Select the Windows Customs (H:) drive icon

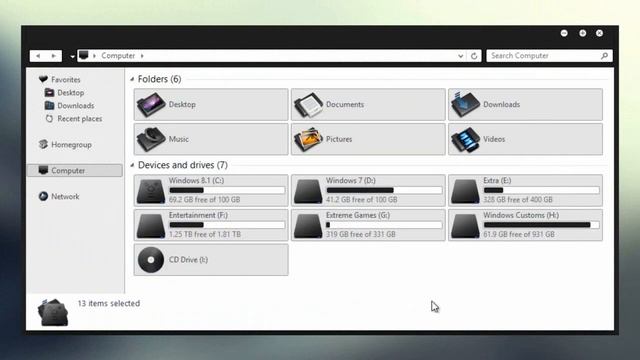tap(465, 225)
